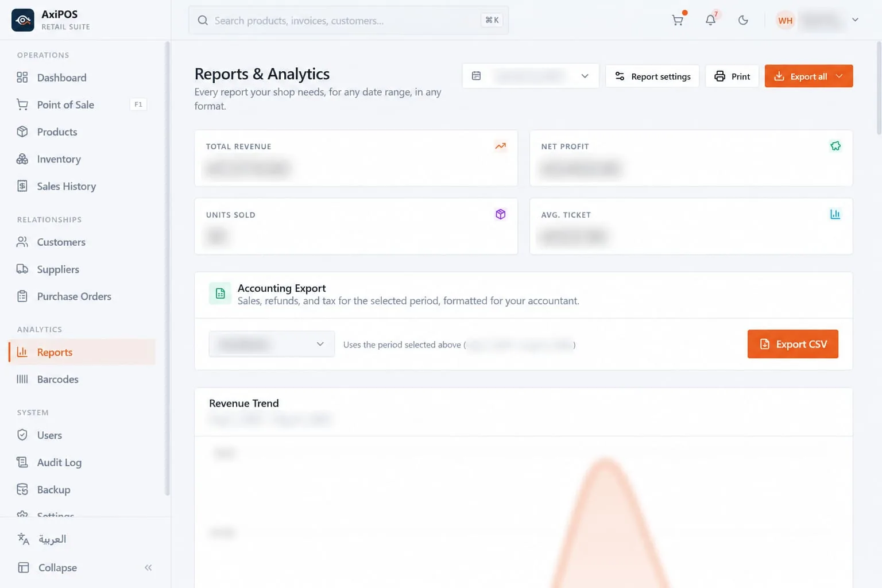The width and height of the screenshot is (882, 588).
Task: Click the sidebar scrollbar
Action: pyautogui.click(x=167, y=268)
